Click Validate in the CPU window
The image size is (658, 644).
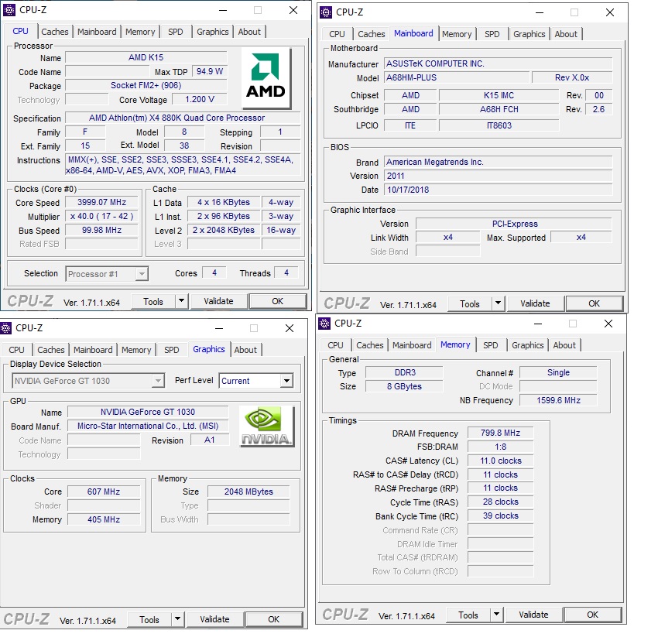pos(218,301)
